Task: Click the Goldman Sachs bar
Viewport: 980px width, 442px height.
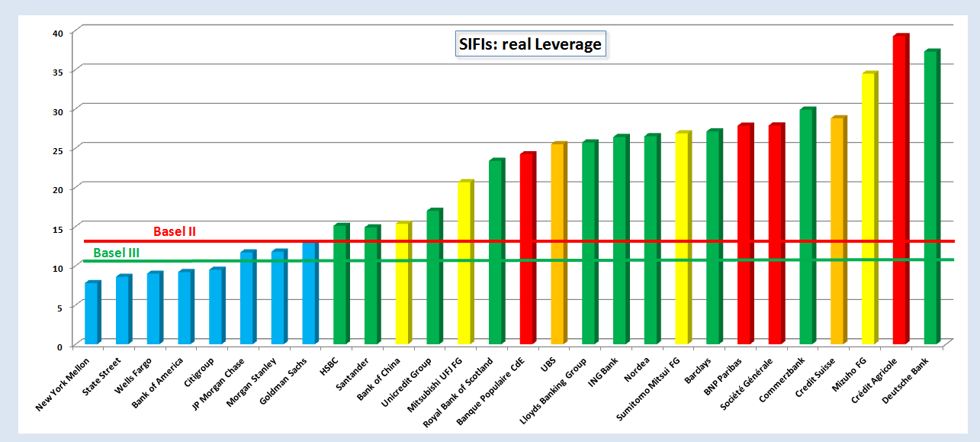Action: click(310, 293)
